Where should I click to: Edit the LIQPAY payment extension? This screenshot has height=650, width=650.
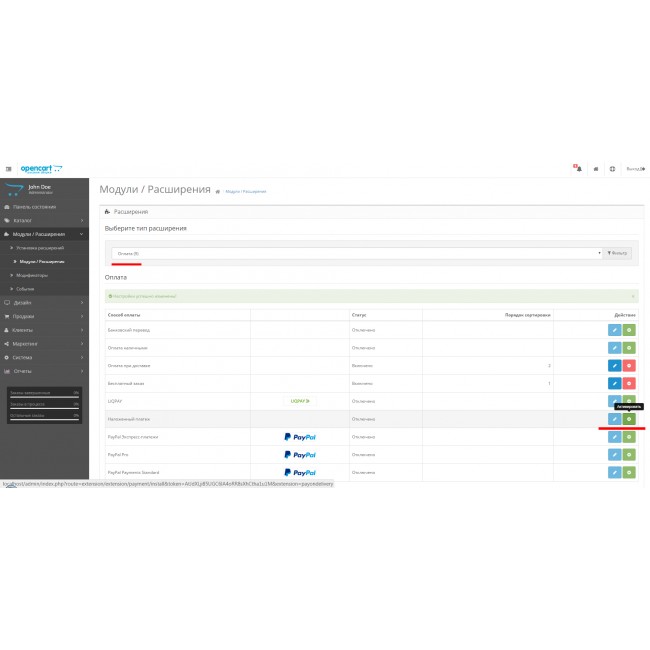(x=614, y=401)
